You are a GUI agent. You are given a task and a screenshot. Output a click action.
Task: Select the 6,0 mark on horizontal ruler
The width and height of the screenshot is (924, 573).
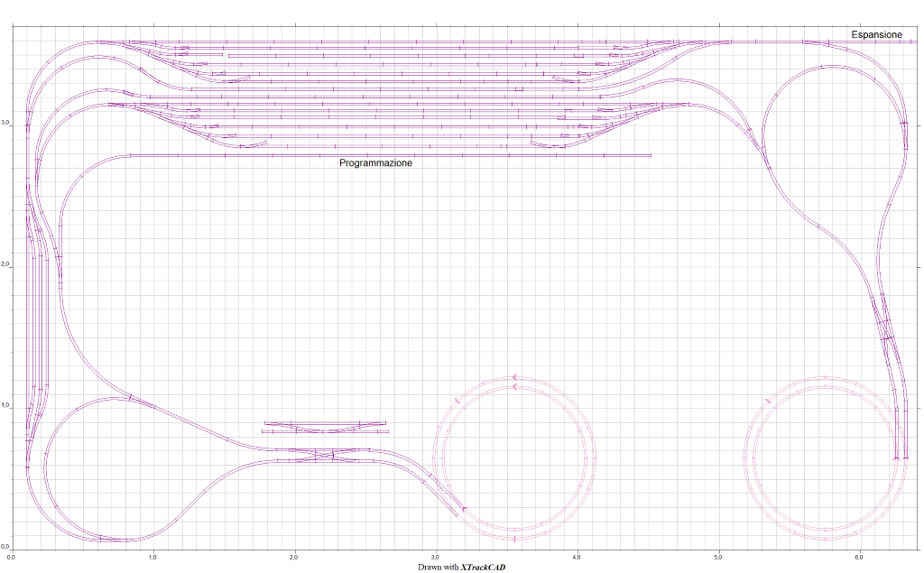pyautogui.click(x=859, y=558)
